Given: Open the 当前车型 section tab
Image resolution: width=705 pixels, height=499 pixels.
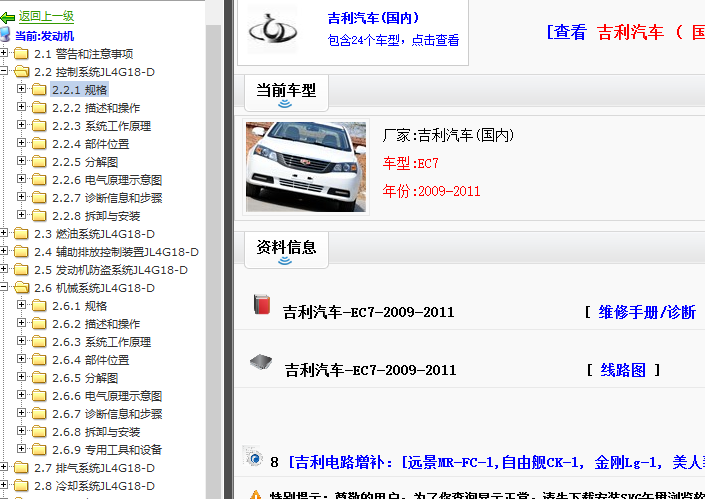Looking at the screenshot, I should click(x=286, y=93).
